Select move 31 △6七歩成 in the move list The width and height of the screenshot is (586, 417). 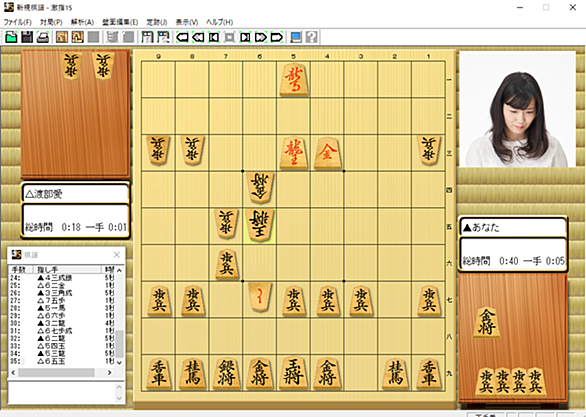[62, 331]
